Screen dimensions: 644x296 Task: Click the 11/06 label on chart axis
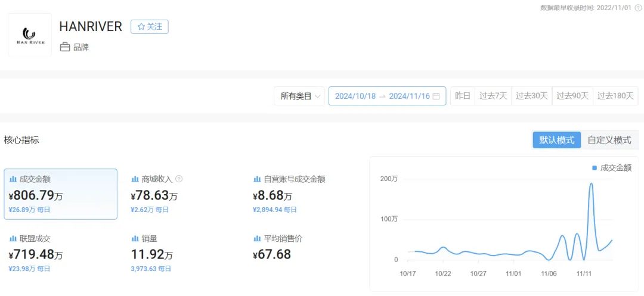pyautogui.click(x=549, y=273)
